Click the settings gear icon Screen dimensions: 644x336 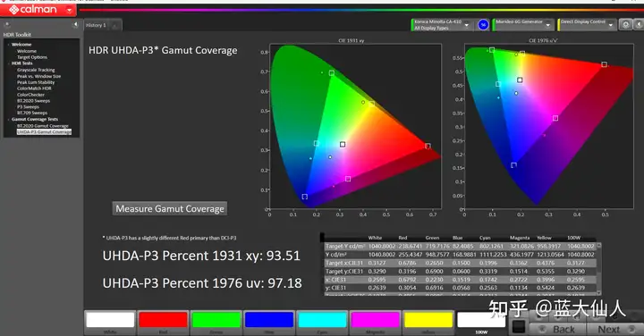pyautogui.click(x=625, y=25)
